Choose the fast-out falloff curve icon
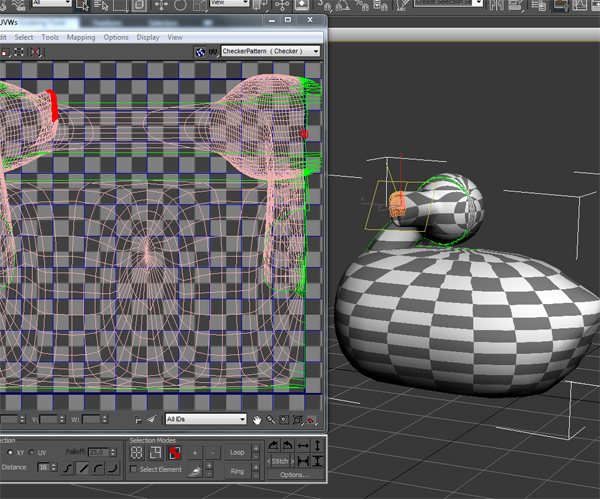The width and height of the screenshot is (600, 499). 112,468
